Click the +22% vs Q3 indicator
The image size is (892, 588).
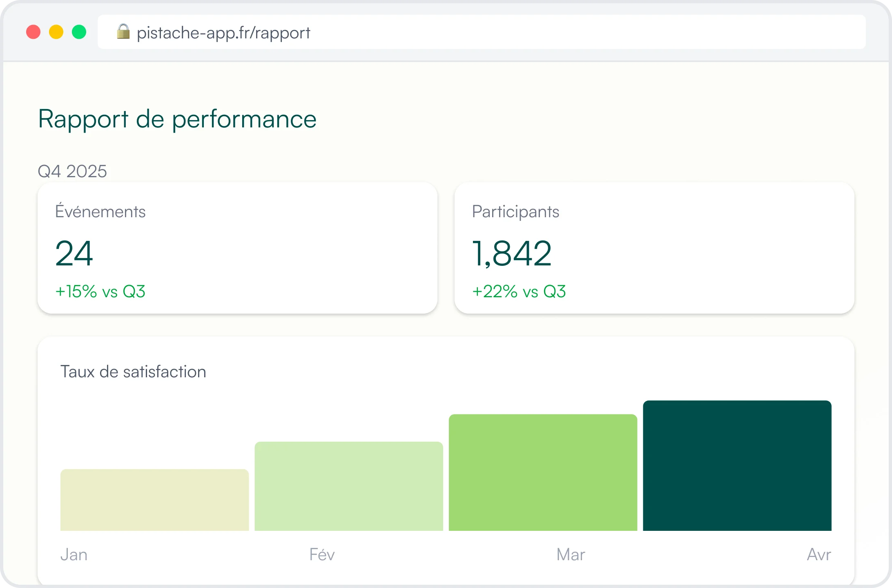click(519, 292)
